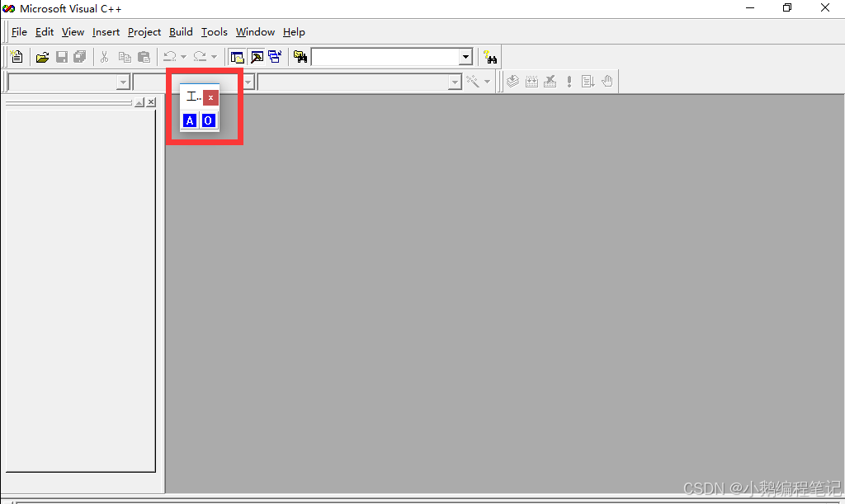Viewport: 845px width, 504px height.
Task: Click the Paste clipboard icon
Action: pyautogui.click(x=144, y=57)
